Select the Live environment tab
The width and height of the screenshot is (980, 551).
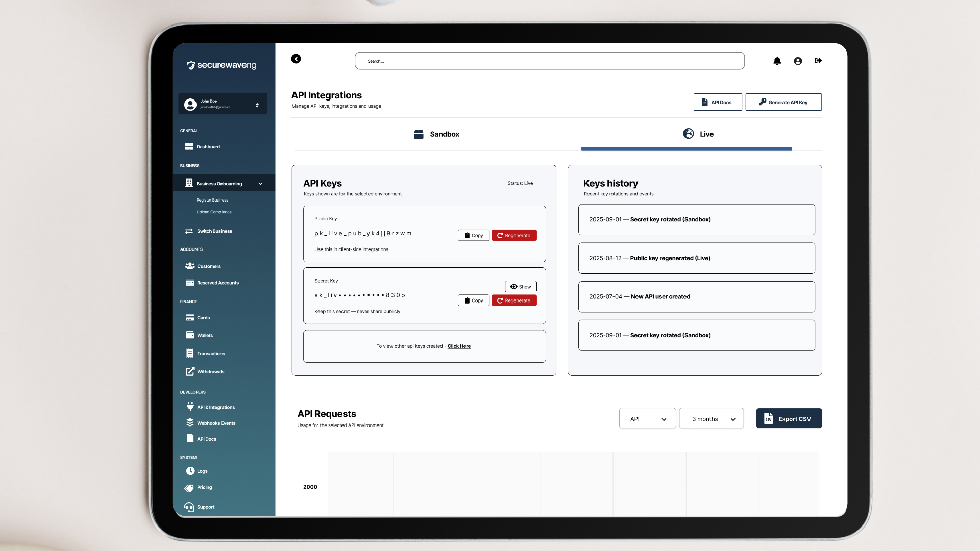click(x=698, y=134)
